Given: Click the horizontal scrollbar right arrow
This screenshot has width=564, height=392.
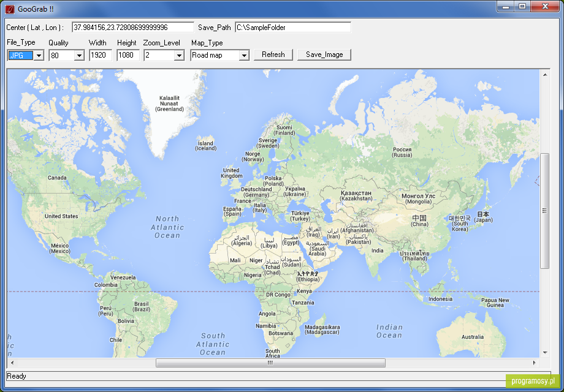Looking at the screenshot, I should [535, 363].
